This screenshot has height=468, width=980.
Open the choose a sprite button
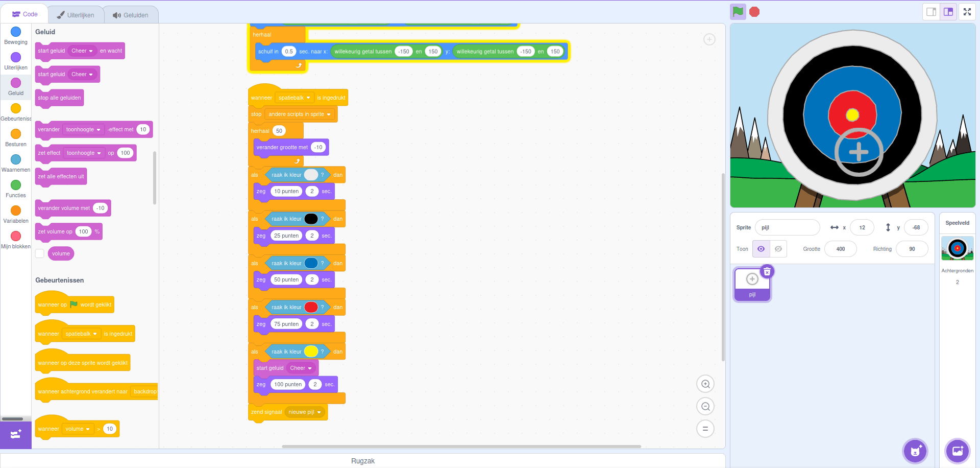[916, 451]
